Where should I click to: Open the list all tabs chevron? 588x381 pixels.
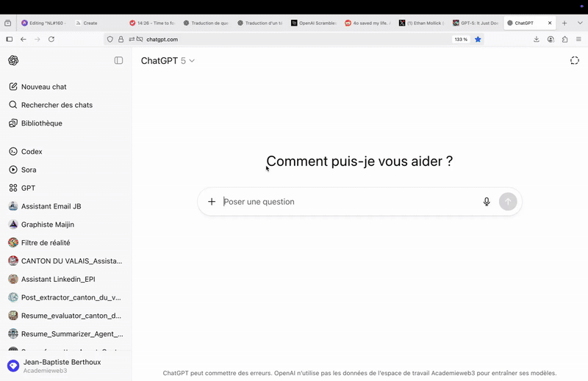click(580, 23)
